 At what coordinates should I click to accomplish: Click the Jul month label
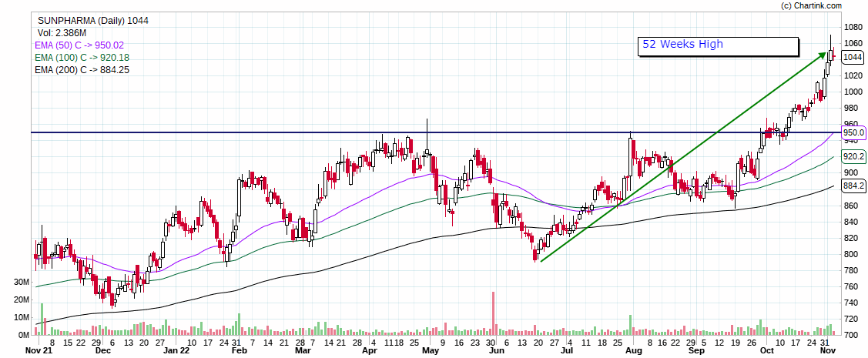566,351
